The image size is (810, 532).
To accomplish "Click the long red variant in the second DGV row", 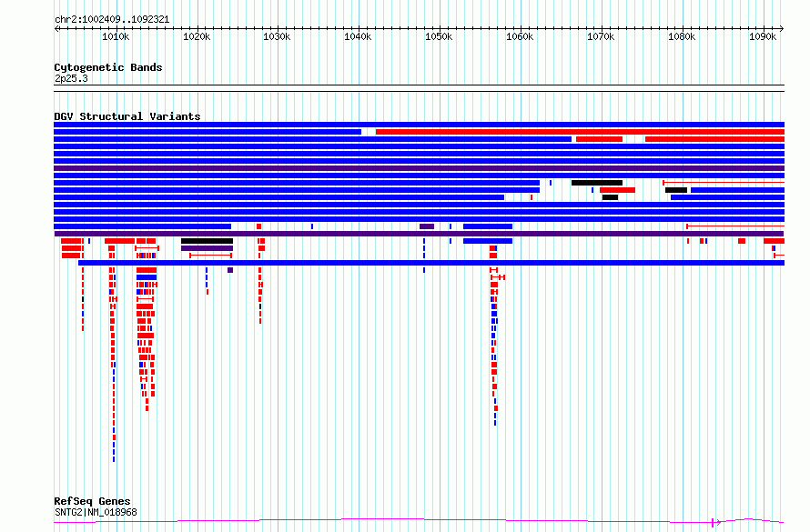I will [x=580, y=132].
